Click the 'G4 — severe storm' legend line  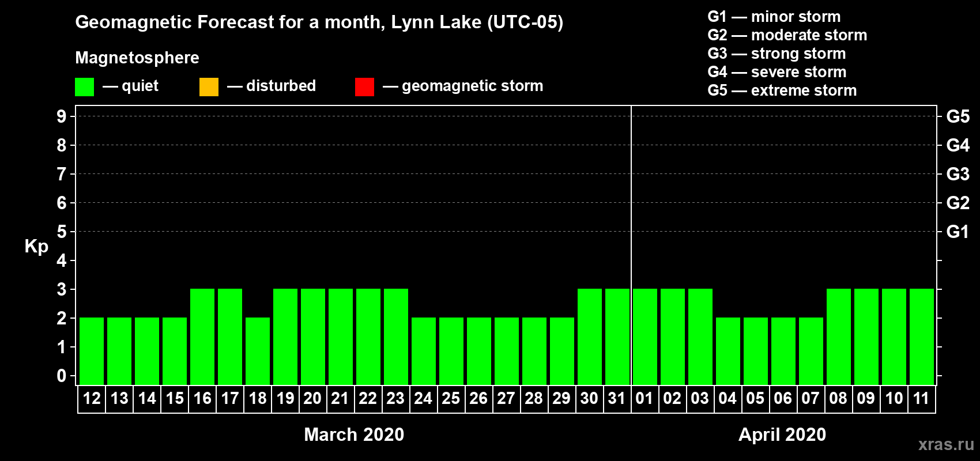777,72
